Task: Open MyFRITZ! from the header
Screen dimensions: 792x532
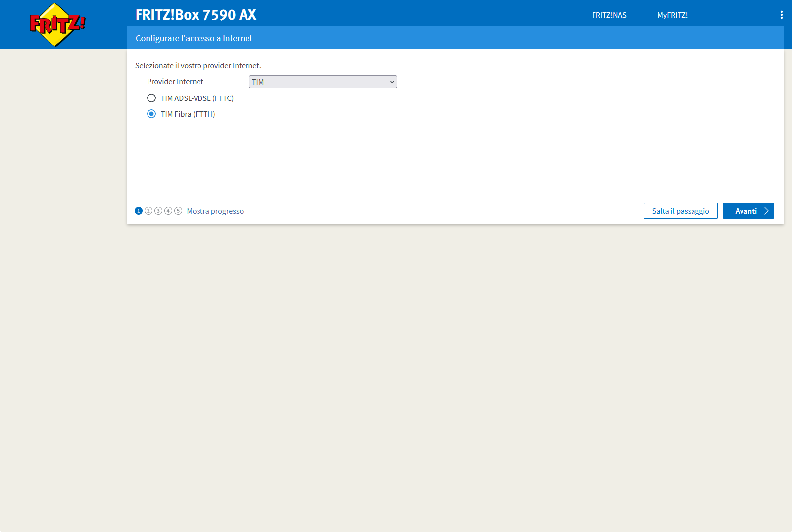Action: (672, 15)
